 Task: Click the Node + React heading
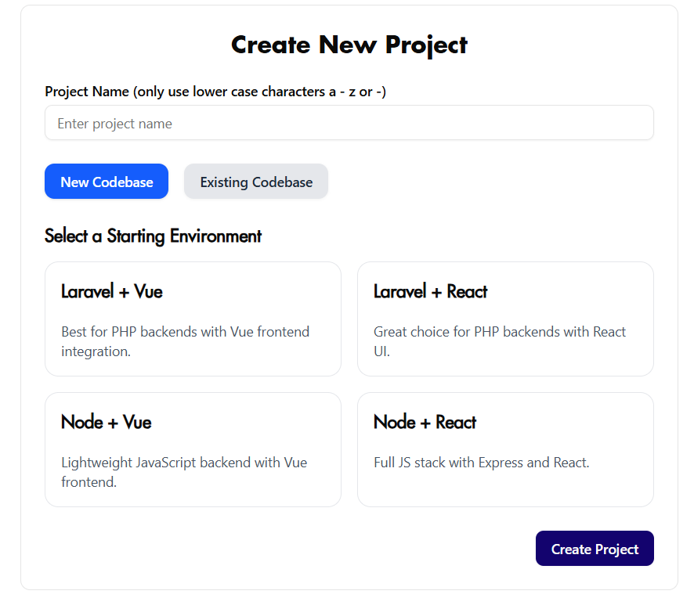pos(425,423)
